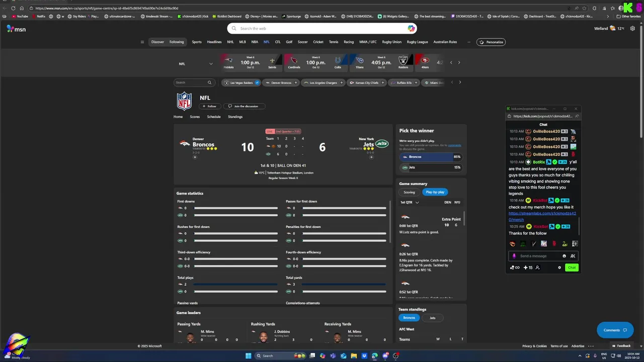Click the Titans vs Raiders game card
The image size is (644, 362).
coord(381,62)
